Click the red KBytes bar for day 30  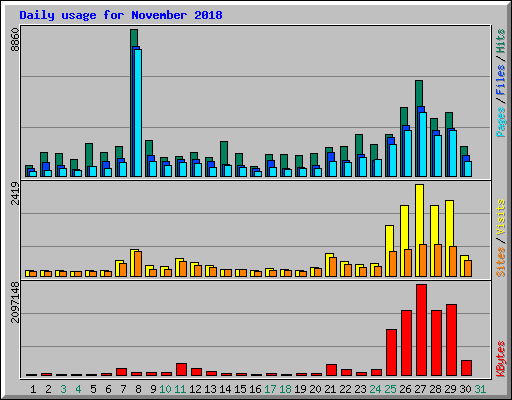pos(466,368)
